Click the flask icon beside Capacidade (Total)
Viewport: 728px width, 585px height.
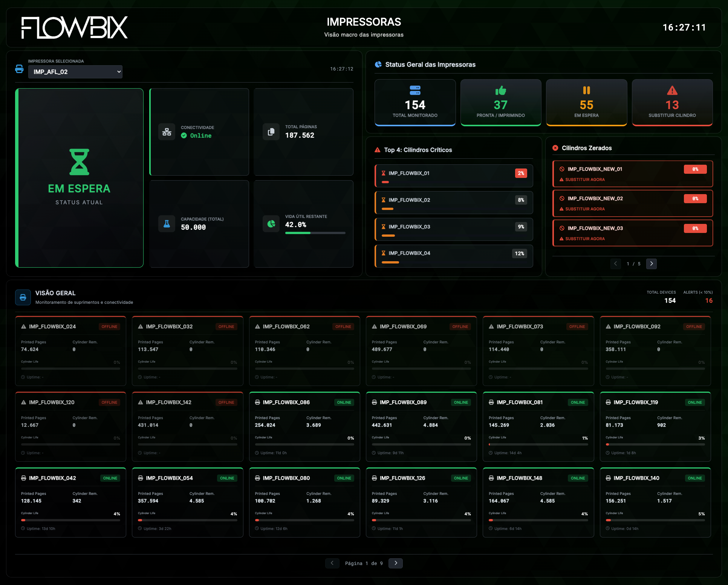click(167, 224)
